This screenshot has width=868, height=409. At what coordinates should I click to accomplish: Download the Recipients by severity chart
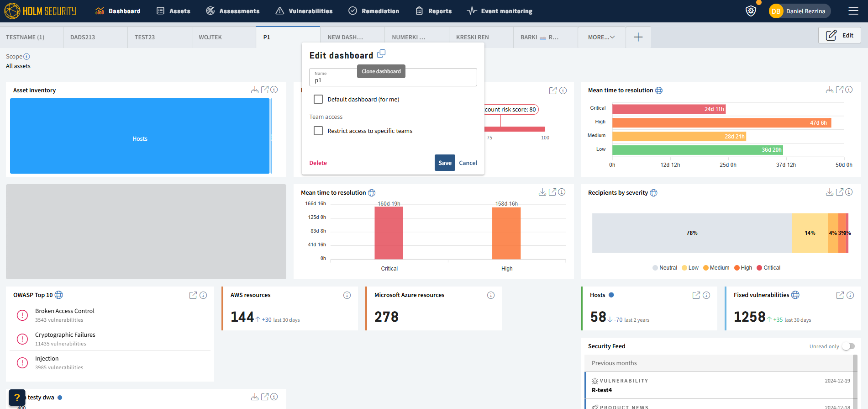[830, 192]
